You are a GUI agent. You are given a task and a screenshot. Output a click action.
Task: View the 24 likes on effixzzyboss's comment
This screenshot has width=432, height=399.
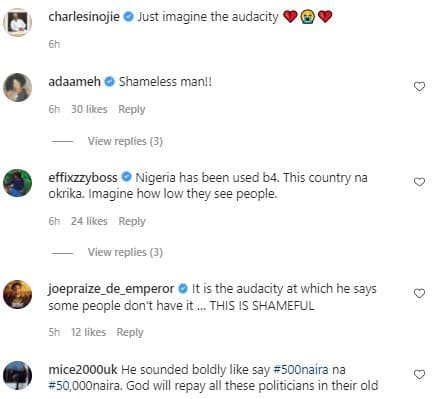[x=89, y=221]
